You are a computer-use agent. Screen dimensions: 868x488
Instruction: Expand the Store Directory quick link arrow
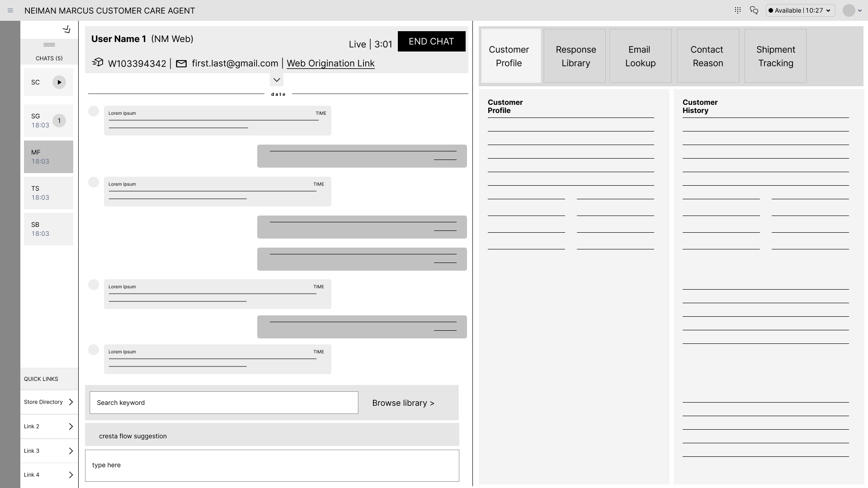pyautogui.click(x=71, y=402)
